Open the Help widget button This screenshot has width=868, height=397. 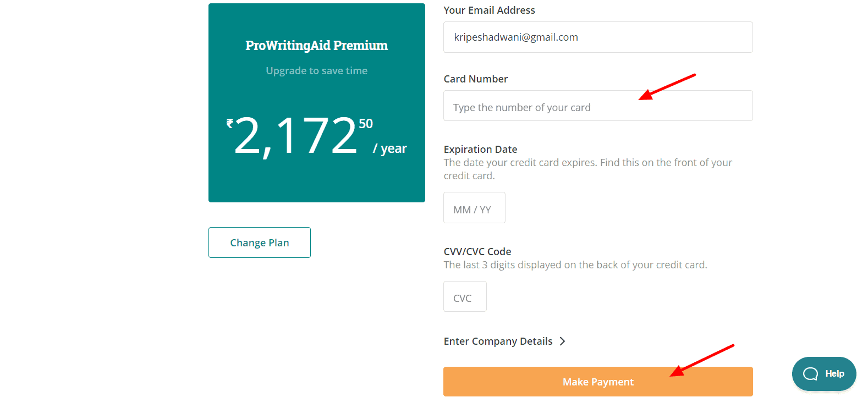[824, 374]
